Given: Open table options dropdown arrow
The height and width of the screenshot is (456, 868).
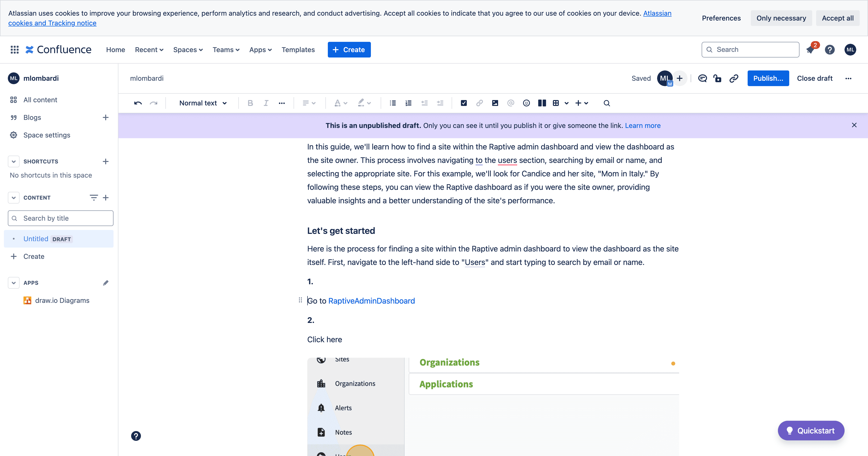Looking at the screenshot, I should [x=566, y=103].
